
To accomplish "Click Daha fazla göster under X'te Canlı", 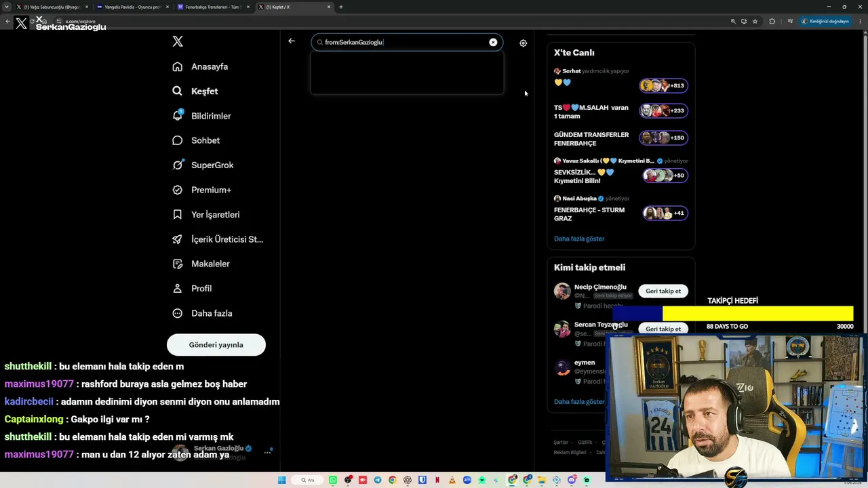I will (579, 239).
